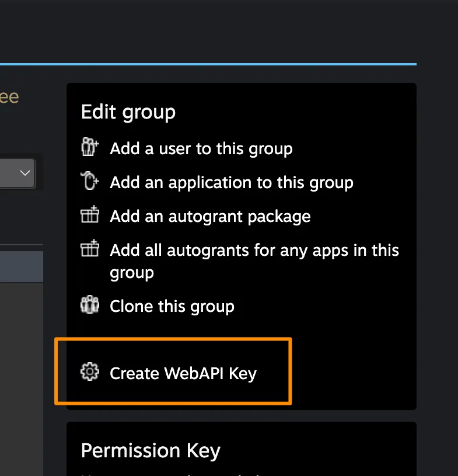Click the controller-add icon for adding an application
The image size is (458, 476).
[89, 182]
